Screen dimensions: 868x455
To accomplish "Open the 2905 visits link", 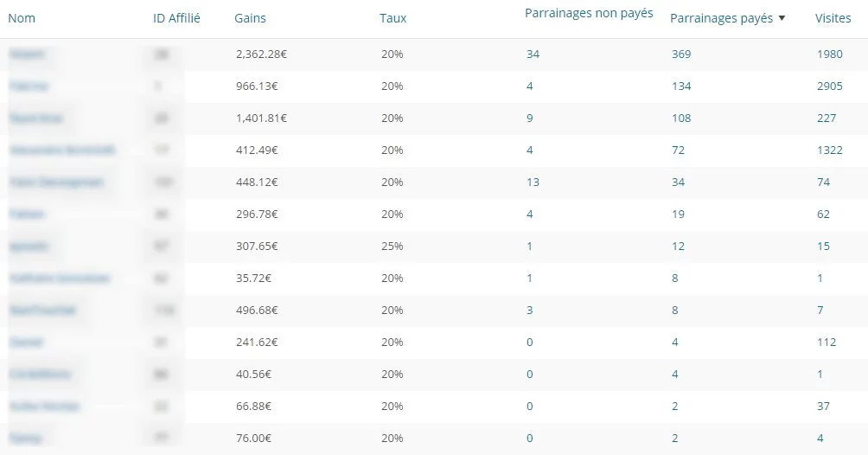I will [830, 87].
